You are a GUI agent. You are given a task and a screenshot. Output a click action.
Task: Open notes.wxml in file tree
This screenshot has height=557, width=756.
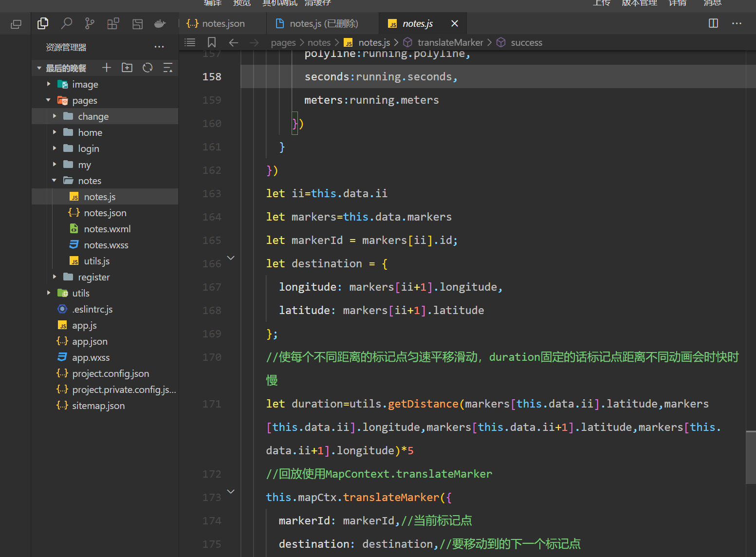(107, 229)
